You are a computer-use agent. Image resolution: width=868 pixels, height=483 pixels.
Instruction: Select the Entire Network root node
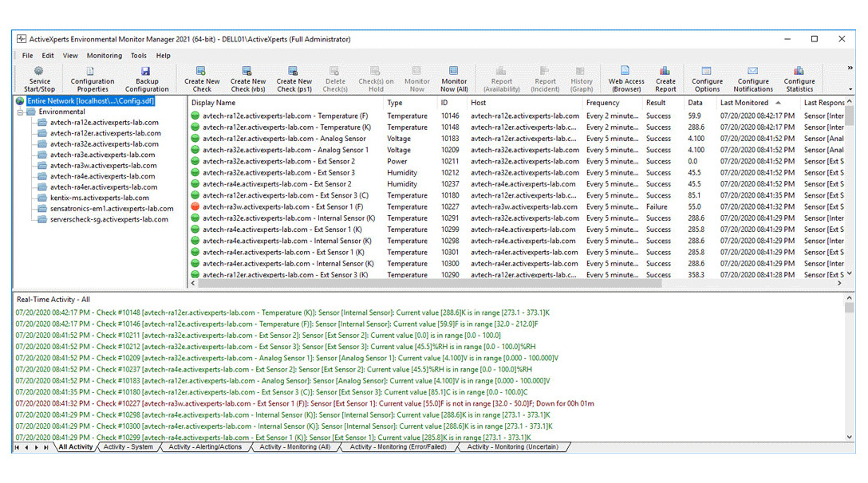(x=91, y=101)
